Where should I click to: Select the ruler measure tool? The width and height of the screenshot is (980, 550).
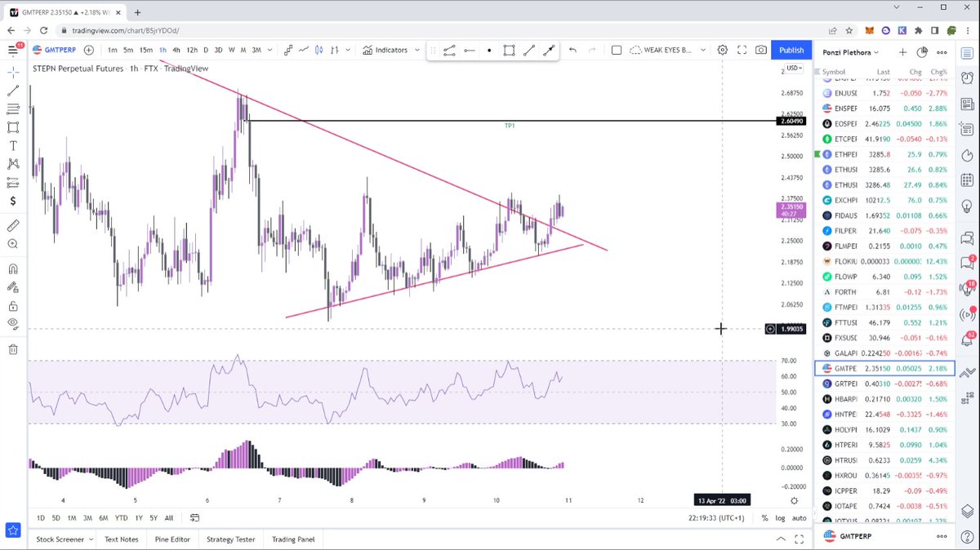[x=13, y=225]
